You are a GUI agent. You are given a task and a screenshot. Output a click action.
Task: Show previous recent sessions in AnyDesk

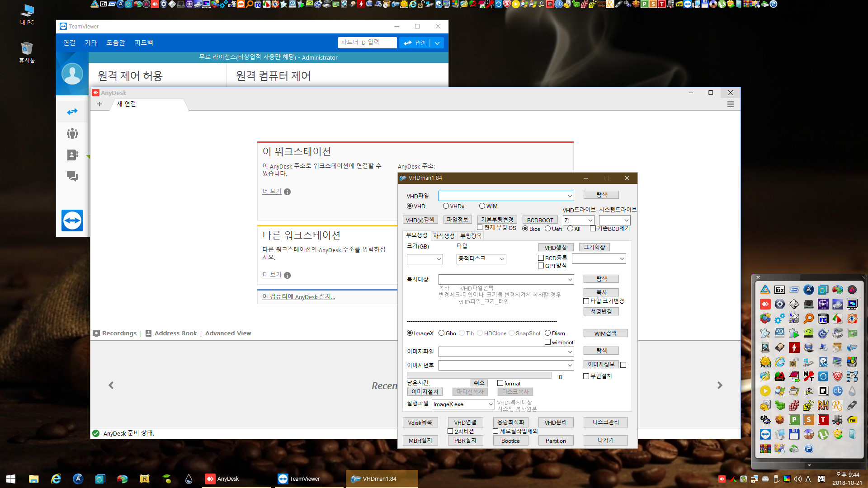(111, 385)
